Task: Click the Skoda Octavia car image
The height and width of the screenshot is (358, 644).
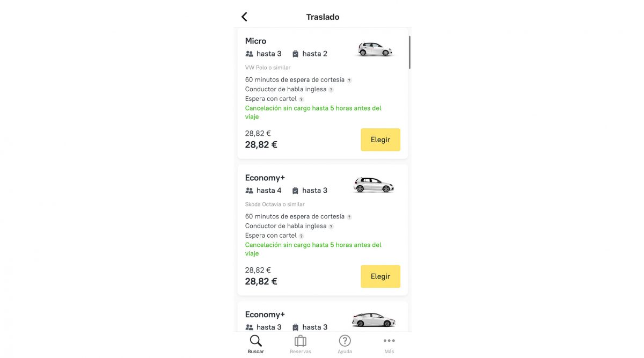Action: click(x=374, y=185)
